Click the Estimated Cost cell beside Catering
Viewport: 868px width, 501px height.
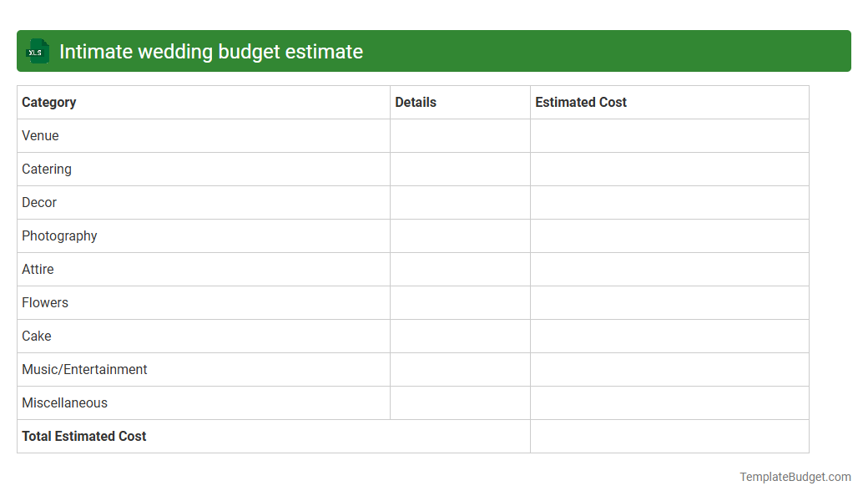669,169
